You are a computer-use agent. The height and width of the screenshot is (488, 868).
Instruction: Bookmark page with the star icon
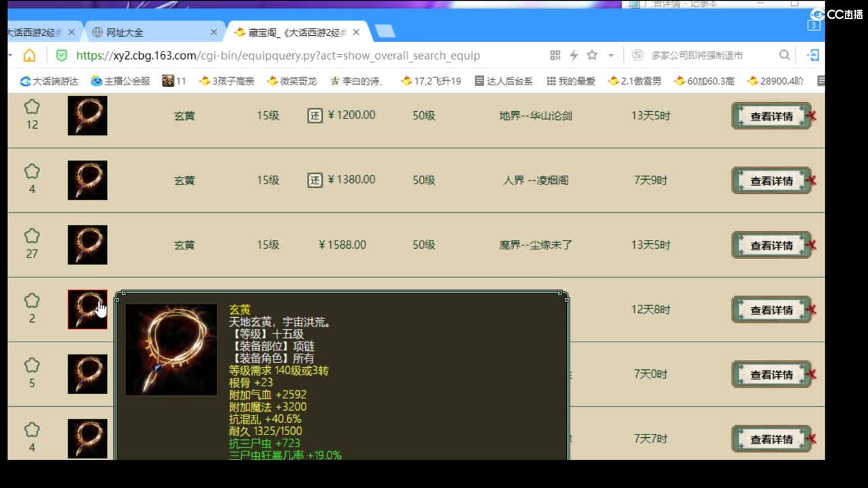point(592,55)
